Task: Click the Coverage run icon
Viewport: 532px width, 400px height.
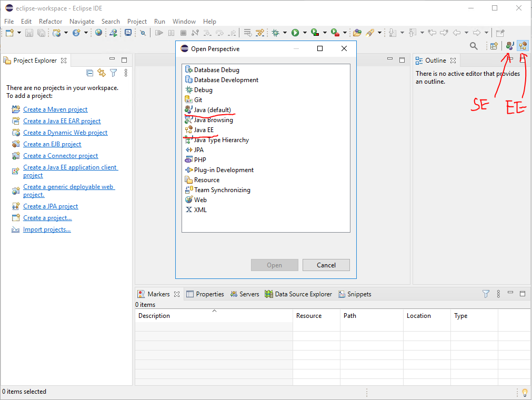Action: click(x=315, y=33)
